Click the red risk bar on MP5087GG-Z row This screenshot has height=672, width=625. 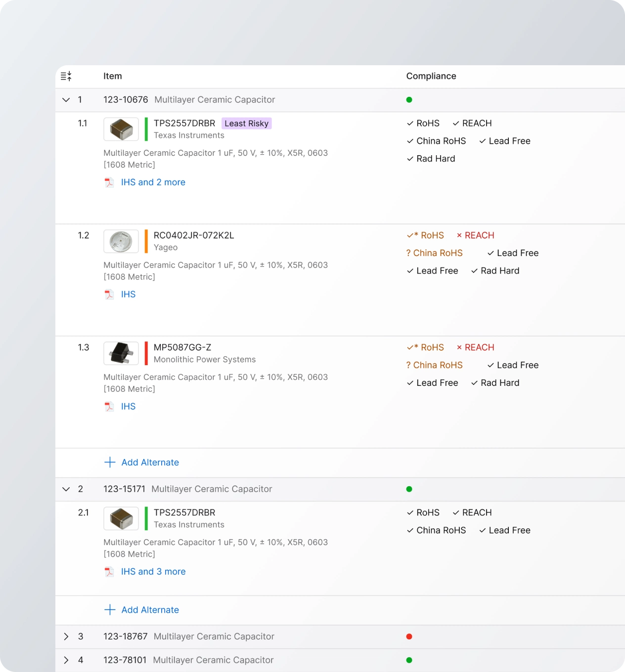146,354
